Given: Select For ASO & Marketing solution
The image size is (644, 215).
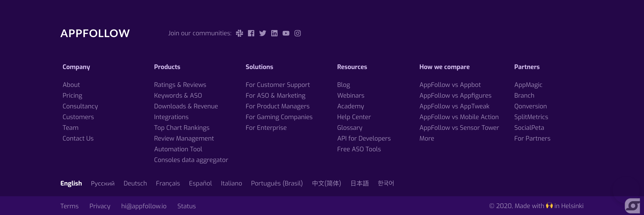Looking at the screenshot, I should pyautogui.click(x=275, y=95).
